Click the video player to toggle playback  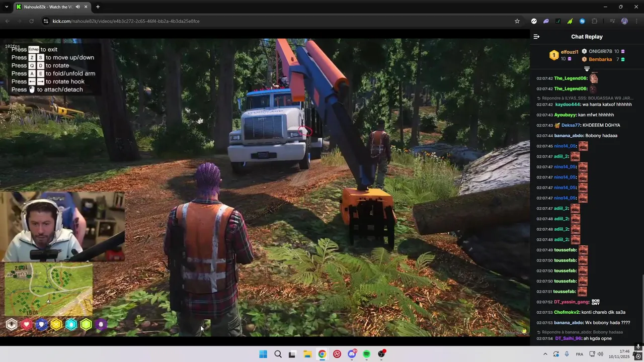pyautogui.click(x=265, y=187)
